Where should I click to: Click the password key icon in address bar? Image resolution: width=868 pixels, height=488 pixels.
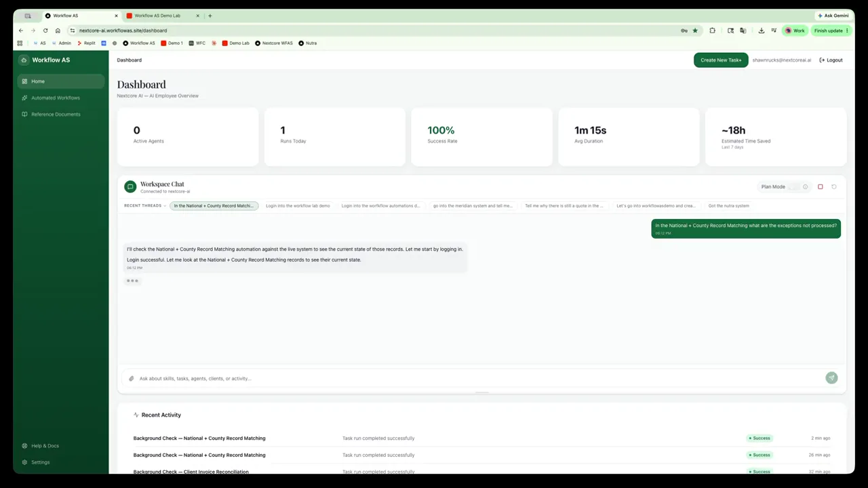pos(684,30)
